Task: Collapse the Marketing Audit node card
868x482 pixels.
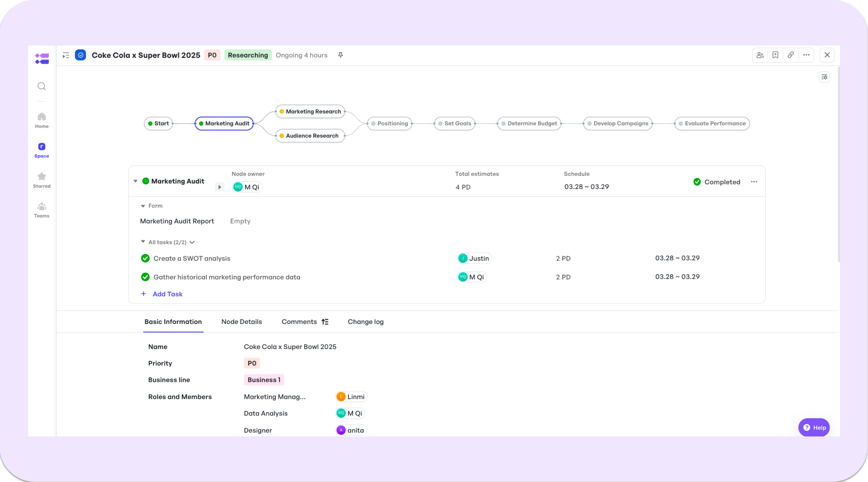Action: [135, 181]
